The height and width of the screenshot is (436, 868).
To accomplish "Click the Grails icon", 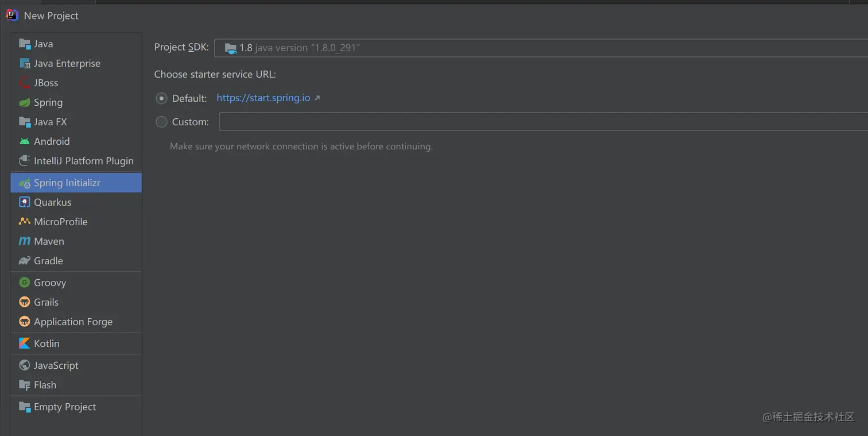I will coord(25,302).
